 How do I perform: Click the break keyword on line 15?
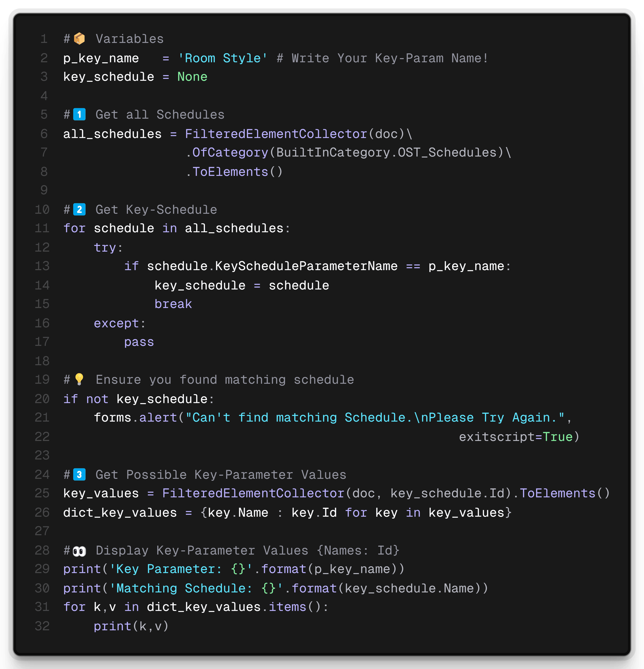(173, 304)
